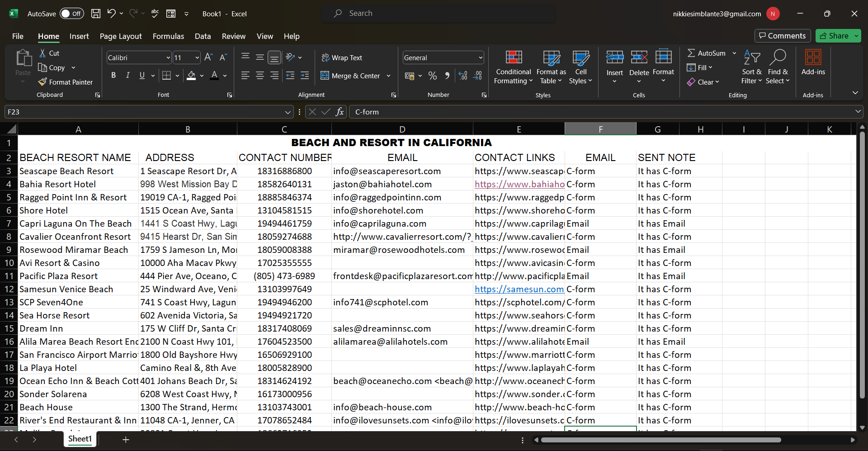Click the Percent Style icon
Image resolution: width=868 pixels, height=451 pixels.
(x=432, y=76)
